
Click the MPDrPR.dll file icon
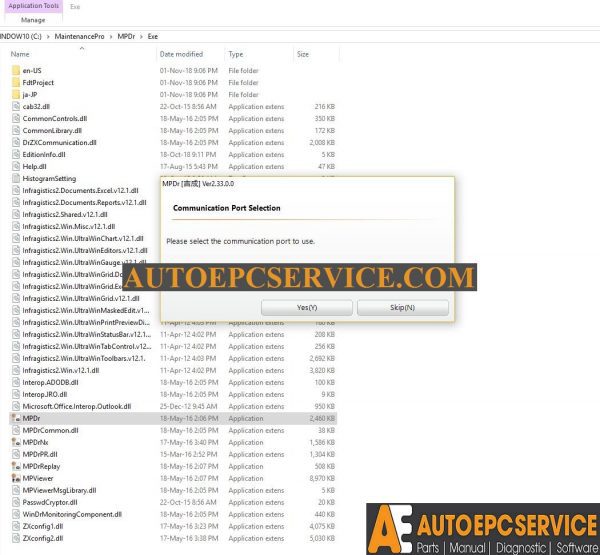point(16,454)
